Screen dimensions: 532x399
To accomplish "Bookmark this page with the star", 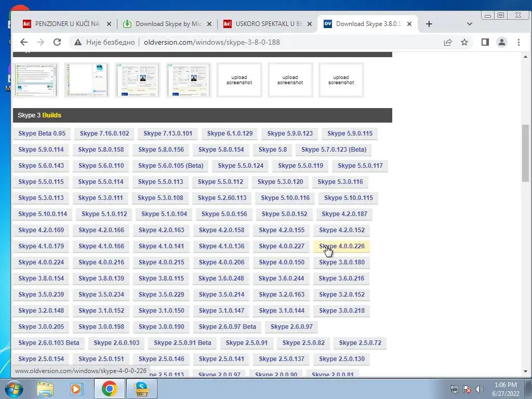I will 464,42.
